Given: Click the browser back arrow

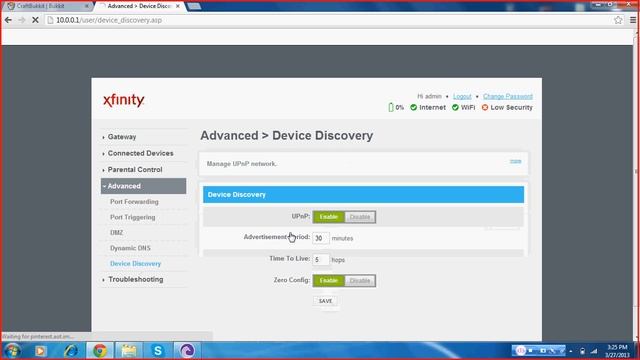Looking at the screenshot, I should (x=8, y=20).
